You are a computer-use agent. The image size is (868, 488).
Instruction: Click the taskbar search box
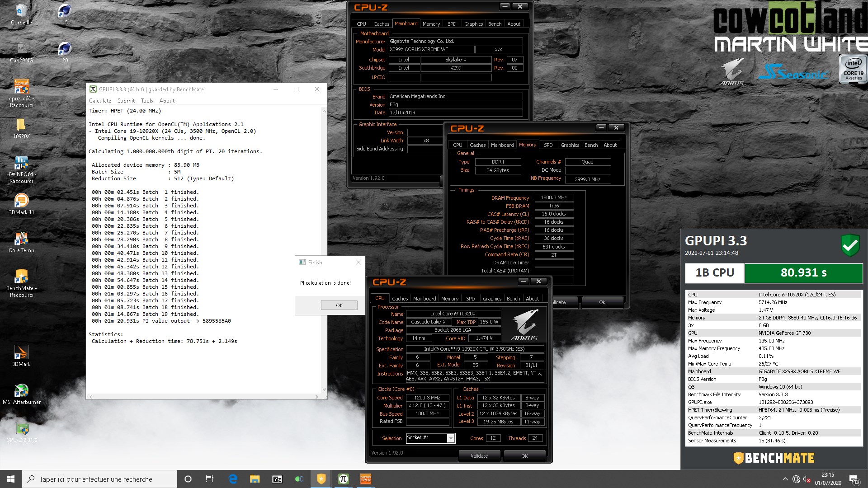tap(99, 479)
